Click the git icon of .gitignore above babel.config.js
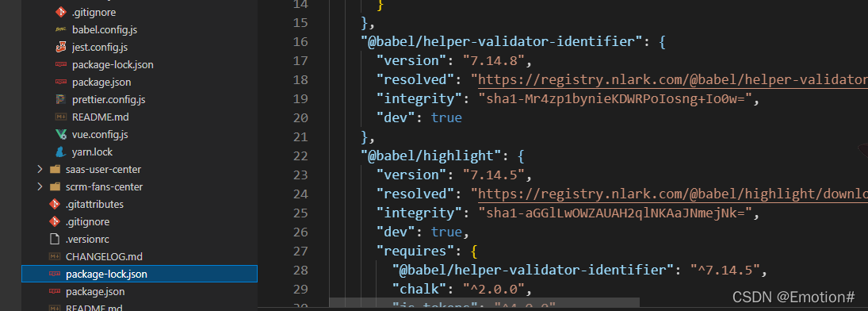 [61, 12]
